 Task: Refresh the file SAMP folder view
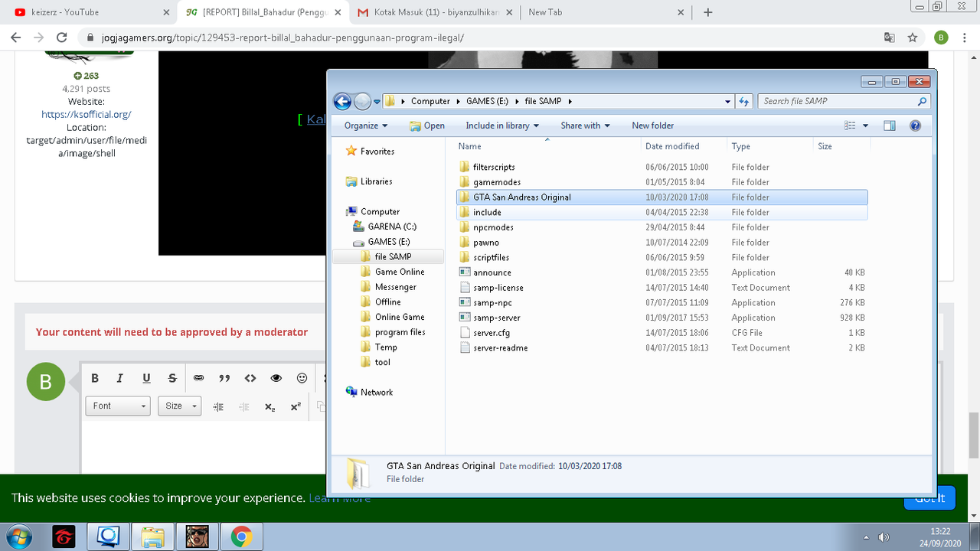pos(743,101)
